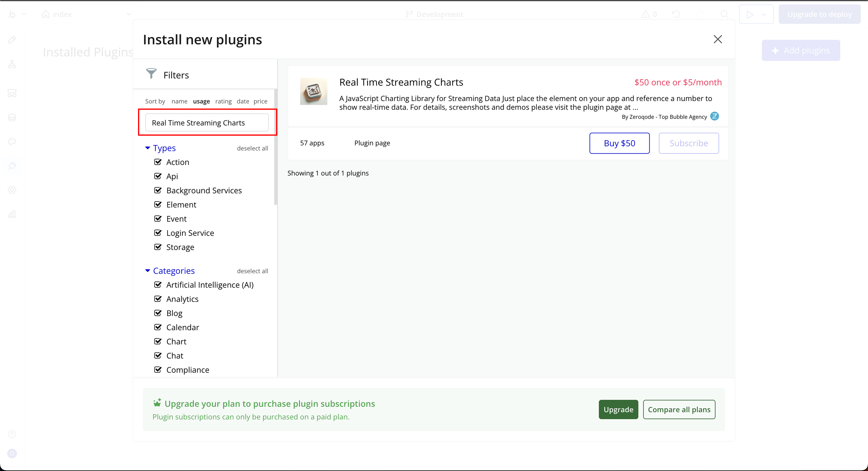The width and height of the screenshot is (868, 471).
Task: Open the Data tab database icon
Action: tap(12, 117)
